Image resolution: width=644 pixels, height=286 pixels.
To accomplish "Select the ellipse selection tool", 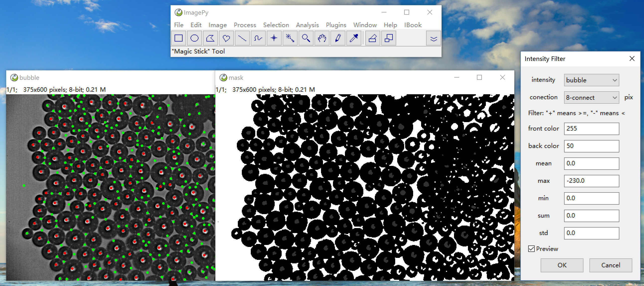I will click(x=194, y=38).
